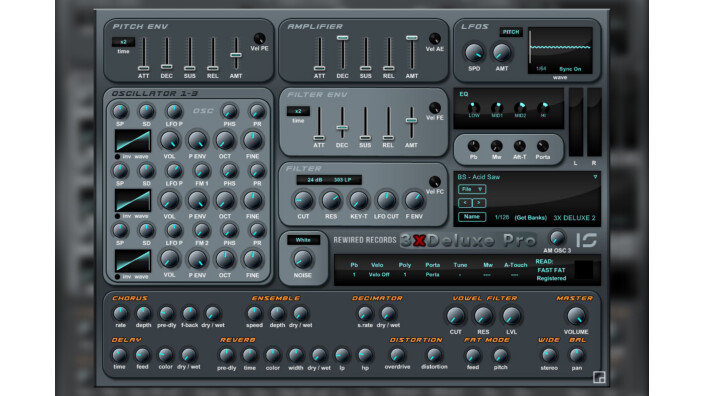Open the 303 LP filter type selector
Image resolution: width=704 pixels, height=396 pixels.
coord(342,180)
